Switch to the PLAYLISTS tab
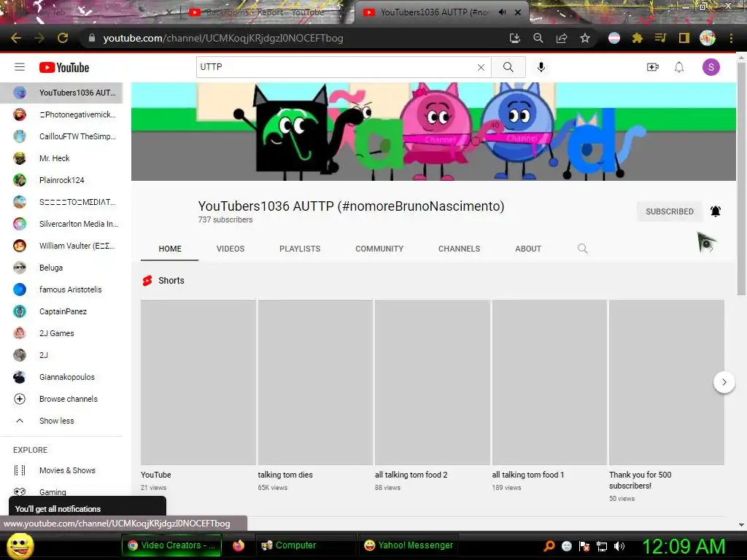This screenshot has height=560, width=747. 300,249
